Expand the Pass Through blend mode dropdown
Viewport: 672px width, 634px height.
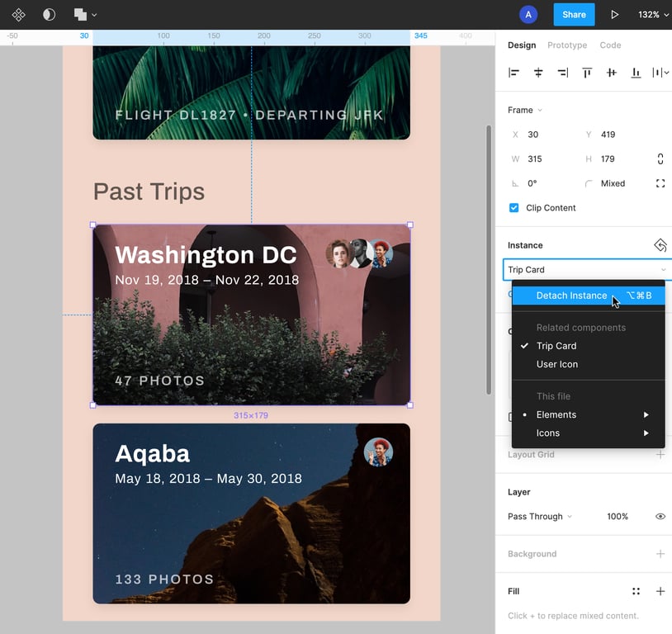(540, 517)
